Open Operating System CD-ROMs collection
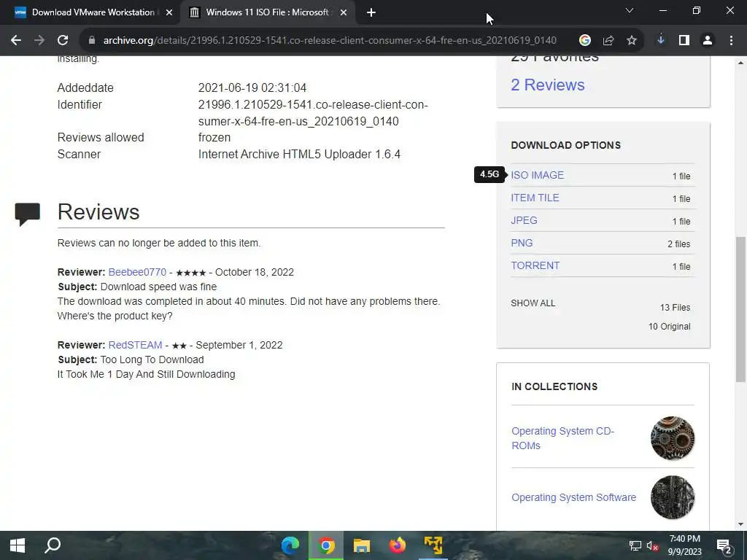Image resolution: width=747 pixels, height=560 pixels. (x=562, y=438)
